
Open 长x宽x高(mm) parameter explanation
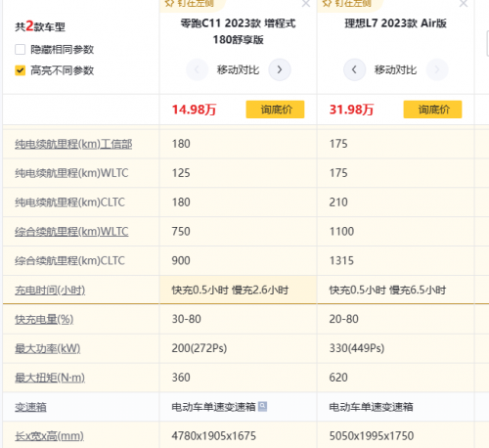[49, 436]
